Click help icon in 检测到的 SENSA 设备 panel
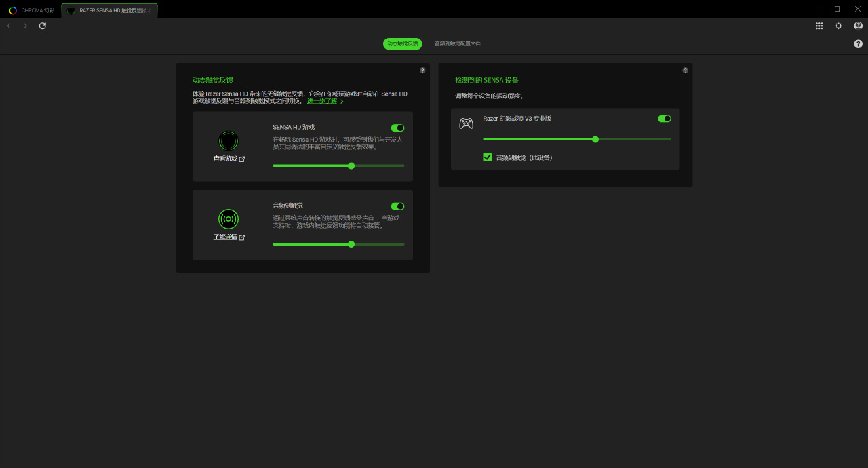This screenshot has width=868, height=468. pyautogui.click(x=685, y=70)
